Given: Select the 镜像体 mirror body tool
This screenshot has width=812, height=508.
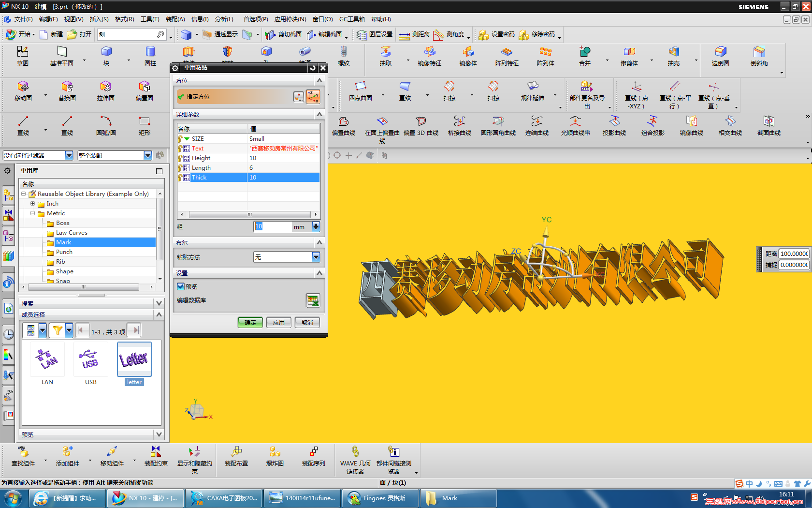Looking at the screenshot, I should click(468, 56).
